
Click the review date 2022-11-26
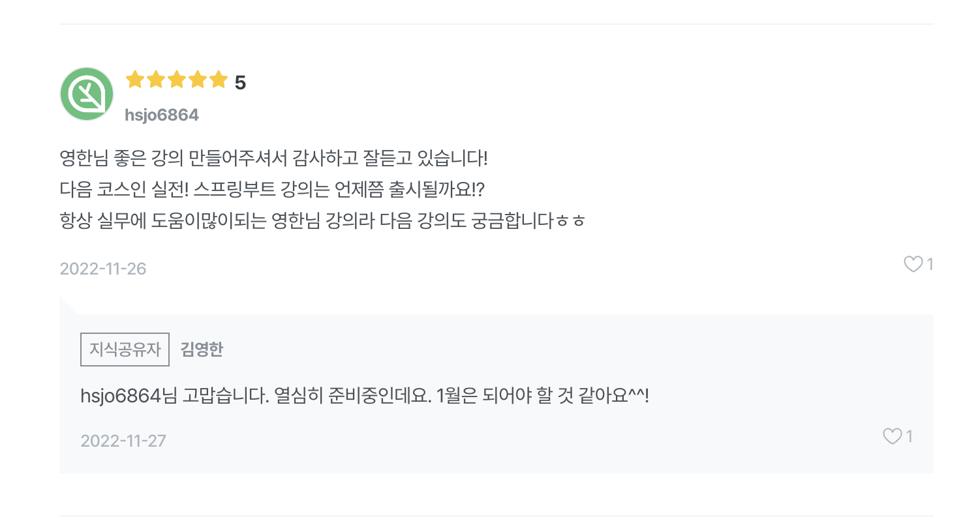(x=103, y=269)
